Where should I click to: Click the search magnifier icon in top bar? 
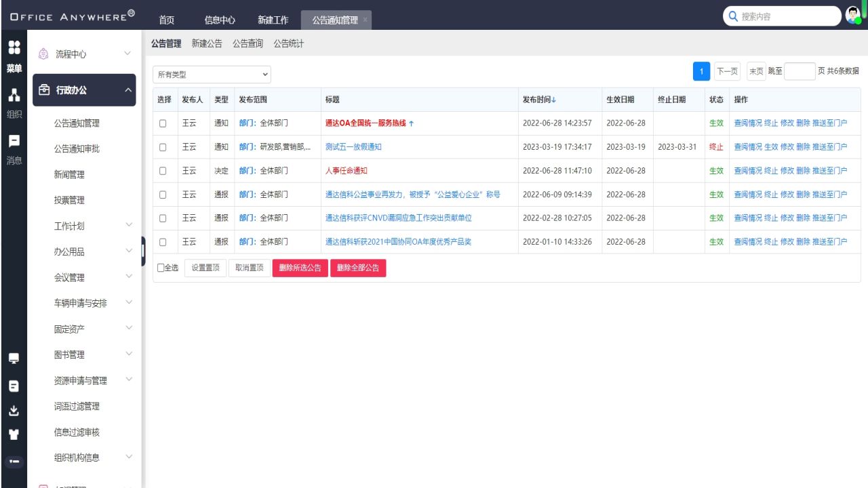coord(732,16)
